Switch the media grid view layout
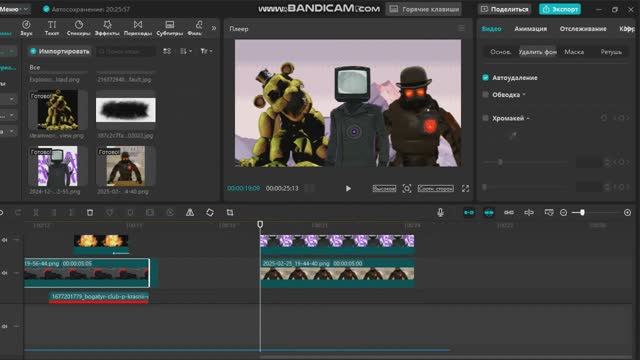The image size is (640, 360). (x=167, y=51)
